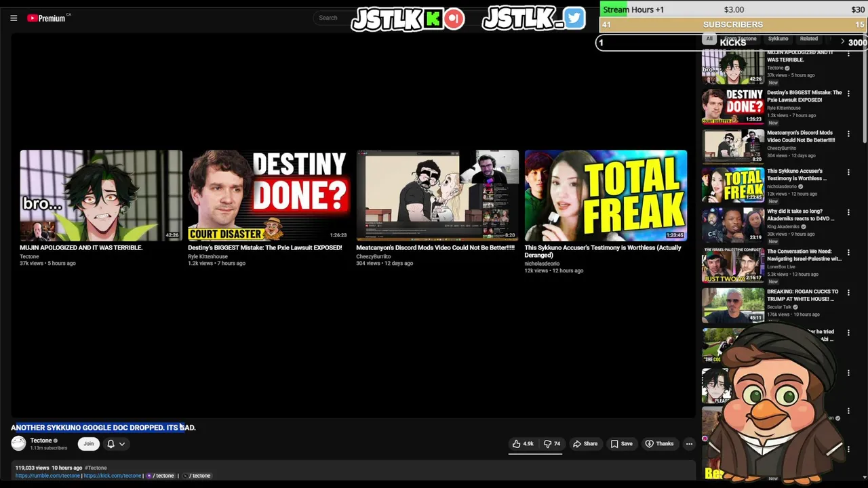Screen dimensions: 868x488
Task: Open options menu for ROGAN CUCKS video
Action: pyautogui.click(x=848, y=292)
